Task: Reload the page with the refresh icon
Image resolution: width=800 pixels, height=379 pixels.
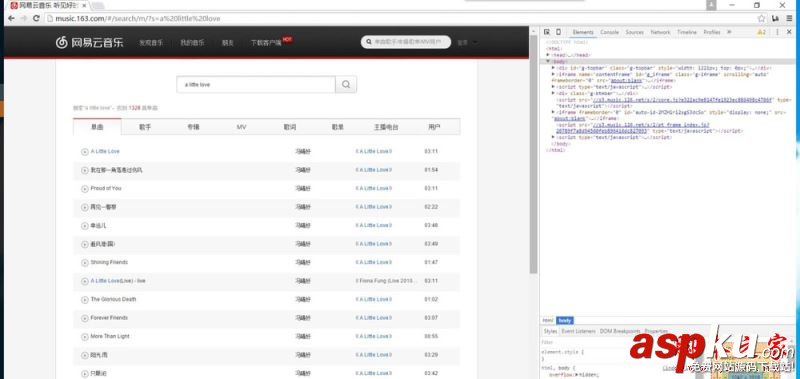Action: 36,18
